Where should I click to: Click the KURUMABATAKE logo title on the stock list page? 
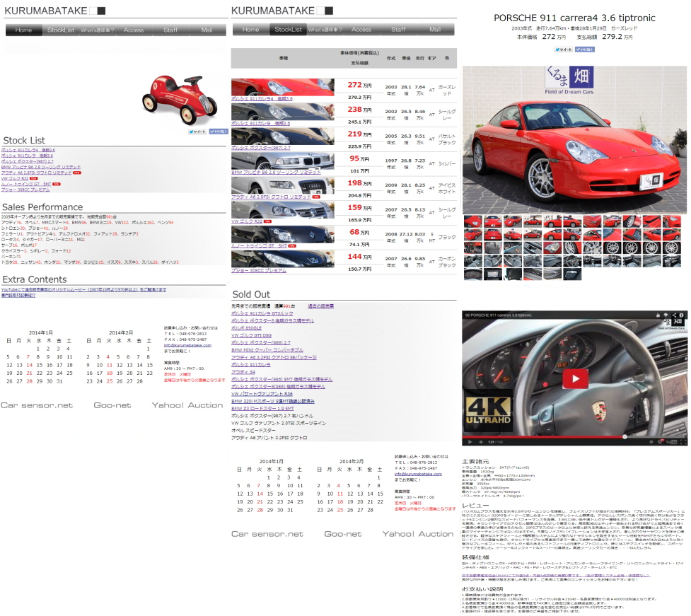273,11
